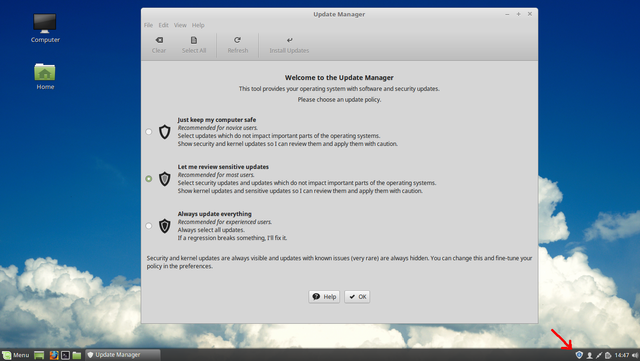The height and width of the screenshot is (361, 640).
Task: Maximize the Update Manager window
Action: [x=518, y=14]
